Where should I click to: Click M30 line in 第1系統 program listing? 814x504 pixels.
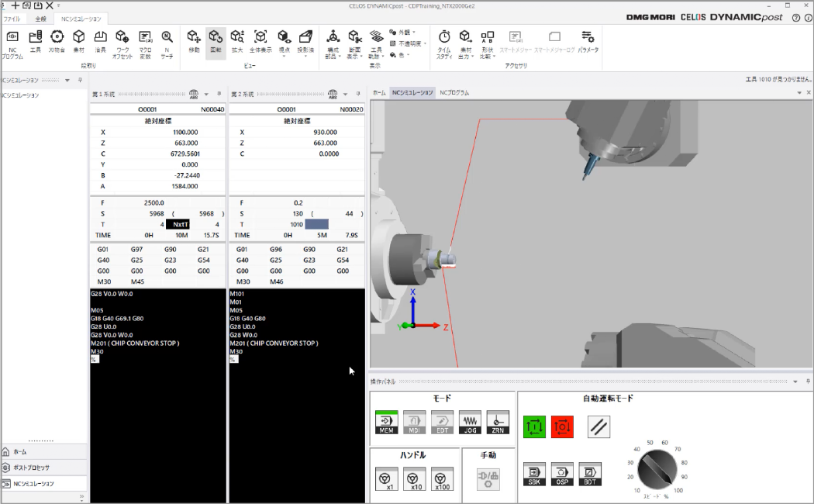(97, 351)
